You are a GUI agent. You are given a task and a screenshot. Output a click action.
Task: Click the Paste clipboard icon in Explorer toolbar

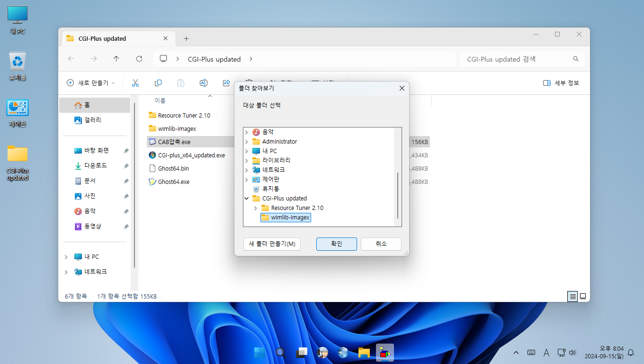pos(181,83)
